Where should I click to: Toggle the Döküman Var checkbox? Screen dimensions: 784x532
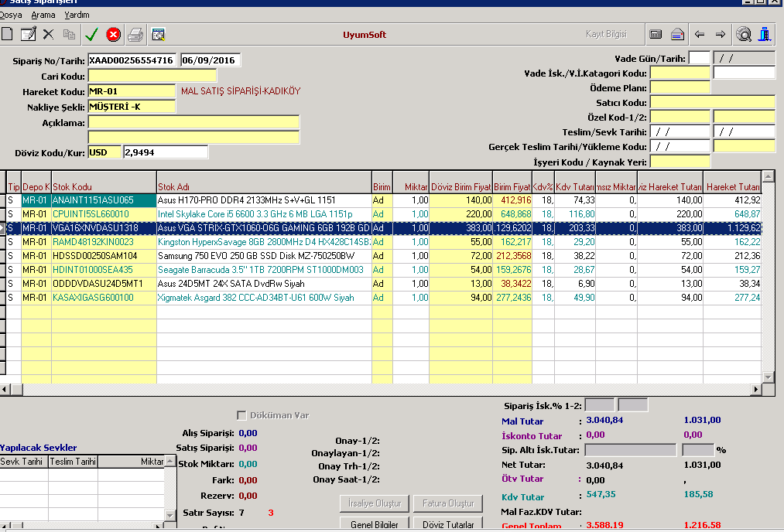tap(241, 415)
